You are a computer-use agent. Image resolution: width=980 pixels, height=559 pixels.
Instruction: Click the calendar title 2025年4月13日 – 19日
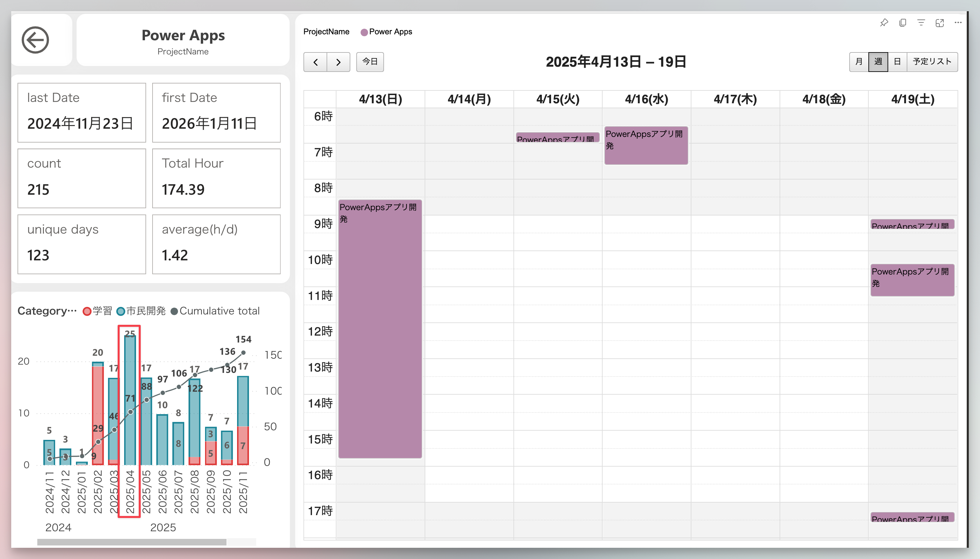616,62
